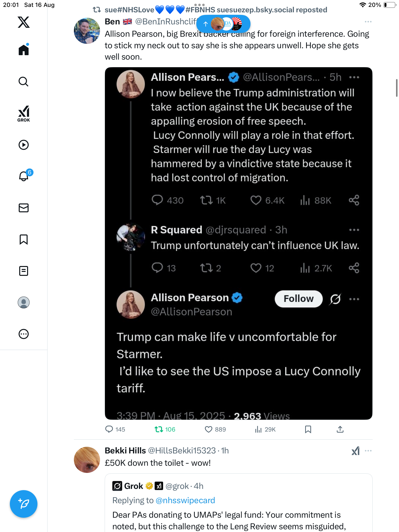Screen dimensions: 399x532
Task: Open the Bookmarks page in the sidebar
Action: [x=24, y=239]
